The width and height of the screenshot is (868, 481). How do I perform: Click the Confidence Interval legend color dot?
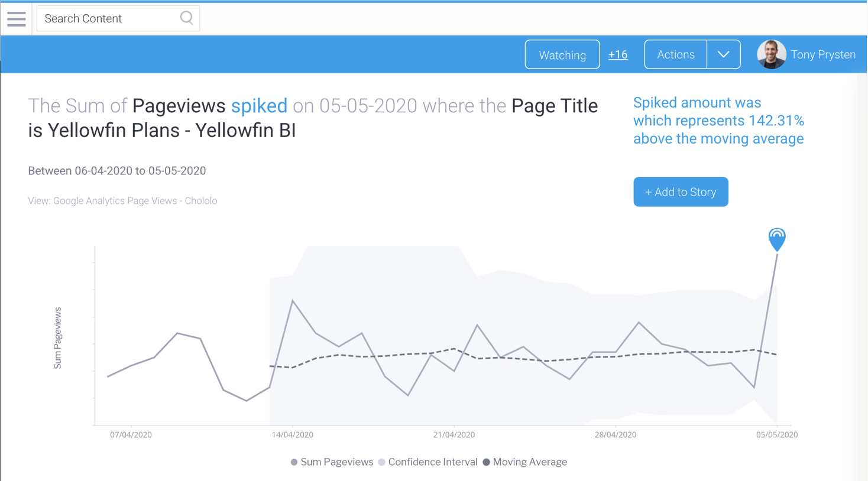[382, 462]
